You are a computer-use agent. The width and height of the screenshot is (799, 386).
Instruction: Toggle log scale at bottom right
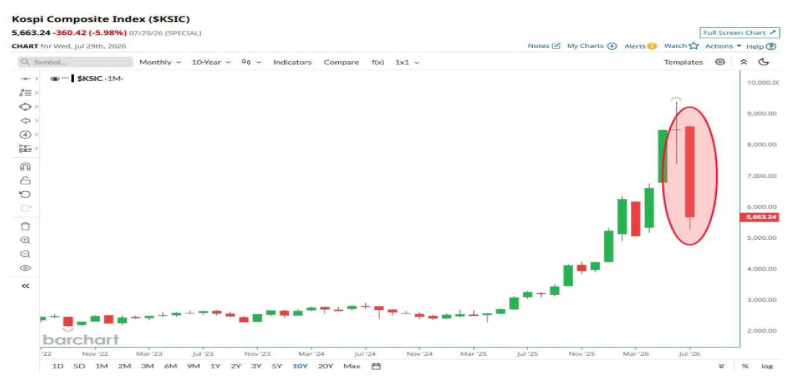[767, 366]
